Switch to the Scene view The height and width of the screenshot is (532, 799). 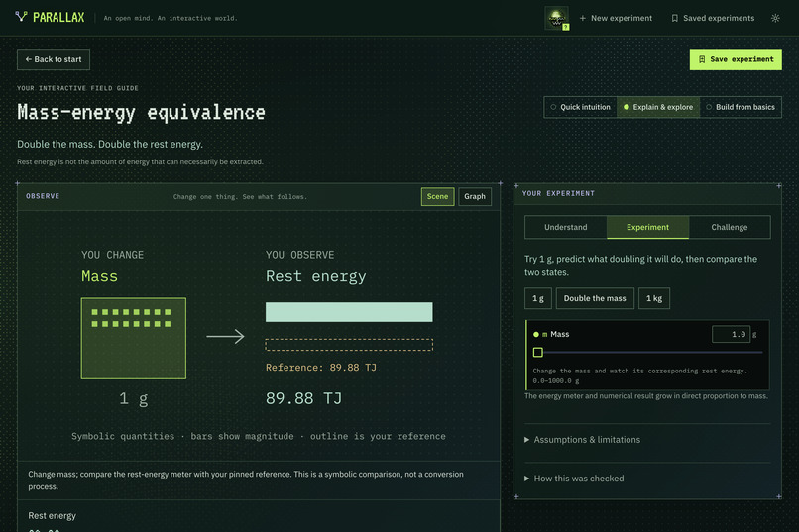438,196
